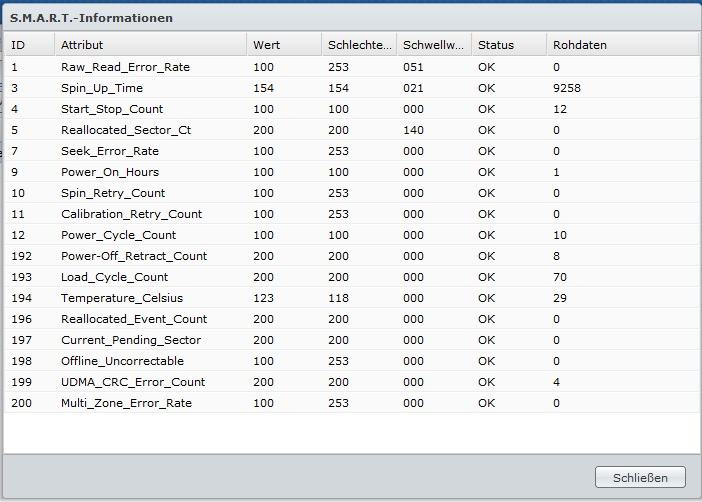Select the Offline_Uncorrectable attribute
Viewport: 702px width, 502px height.
point(122,361)
